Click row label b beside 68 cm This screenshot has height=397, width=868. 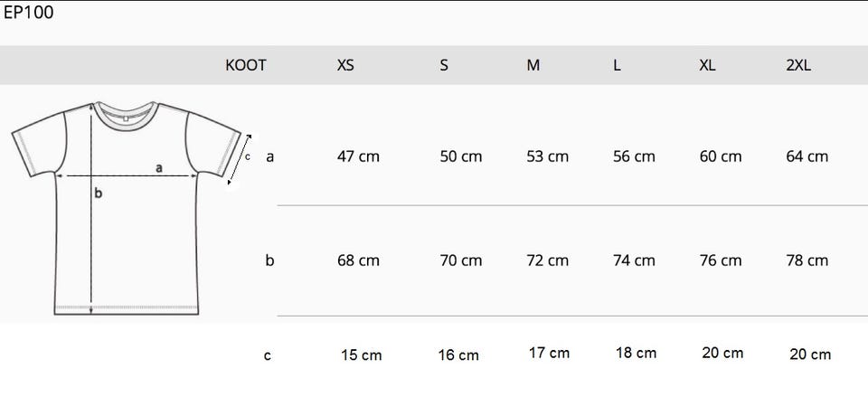click(269, 260)
